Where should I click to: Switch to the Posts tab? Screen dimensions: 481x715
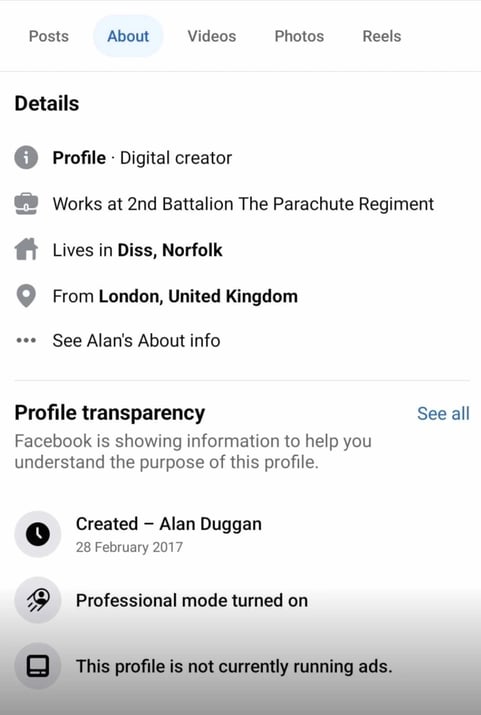tap(49, 36)
